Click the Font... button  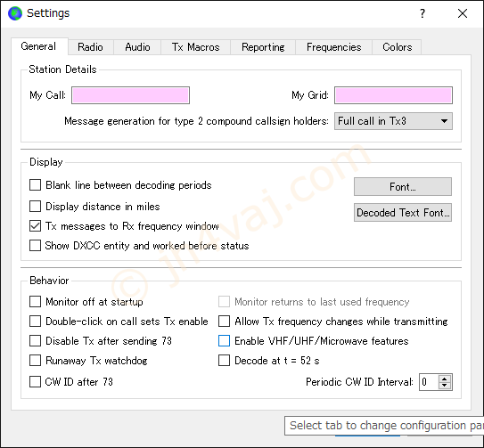coord(403,187)
